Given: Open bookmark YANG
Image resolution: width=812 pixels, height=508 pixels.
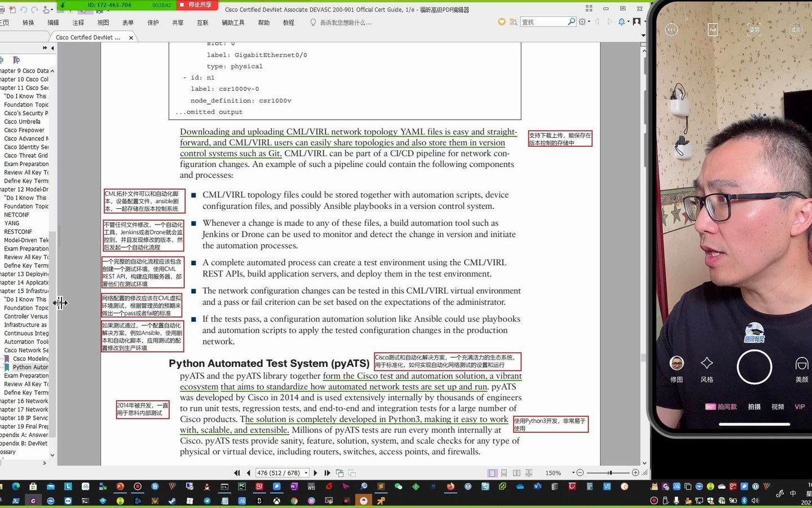Looking at the screenshot, I should point(11,224).
